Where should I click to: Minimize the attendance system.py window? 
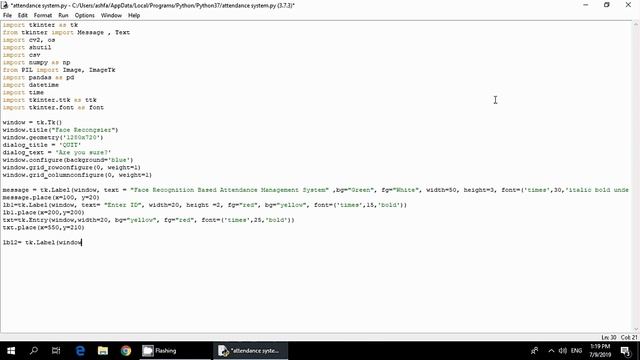click(x=586, y=5)
